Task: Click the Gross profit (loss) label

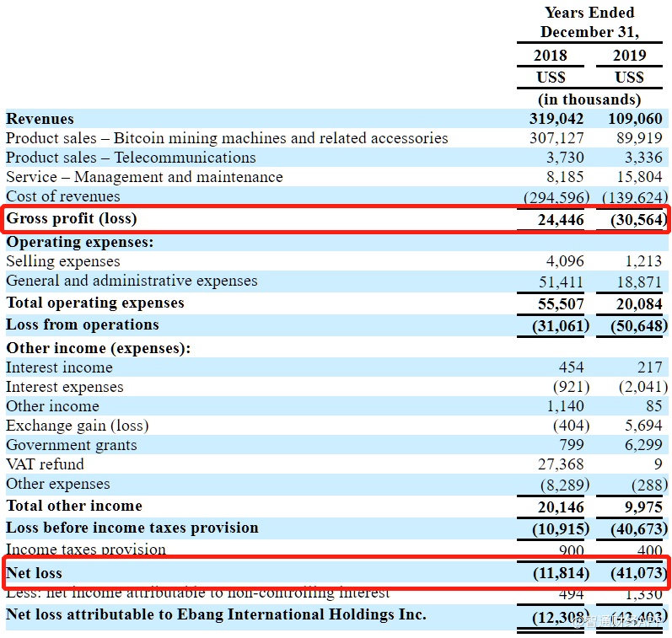Action: [71, 219]
